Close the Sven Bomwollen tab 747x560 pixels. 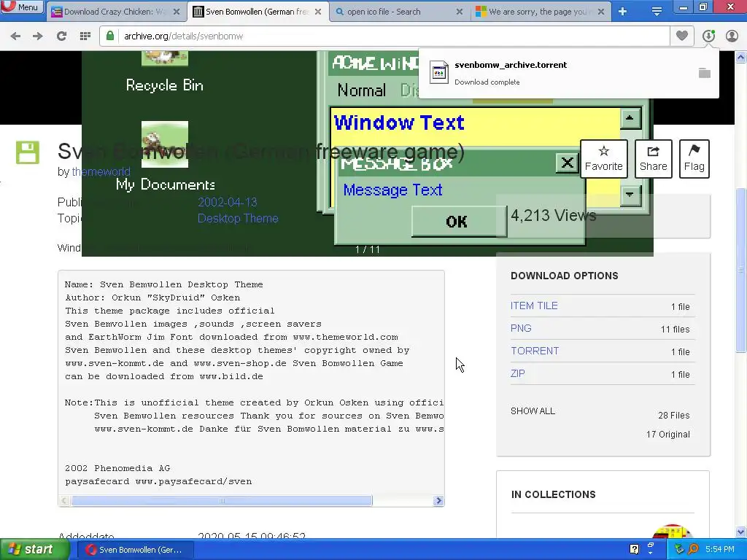point(318,12)
